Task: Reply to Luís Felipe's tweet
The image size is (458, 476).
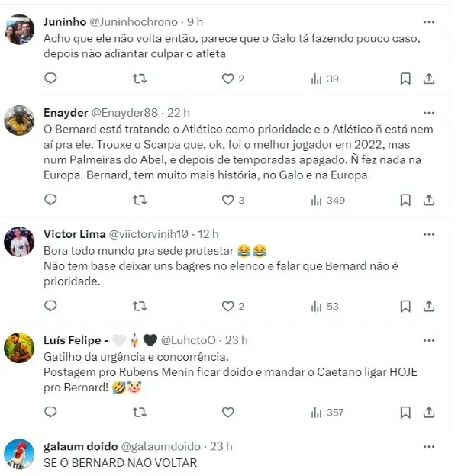Action: pos(50,412)
